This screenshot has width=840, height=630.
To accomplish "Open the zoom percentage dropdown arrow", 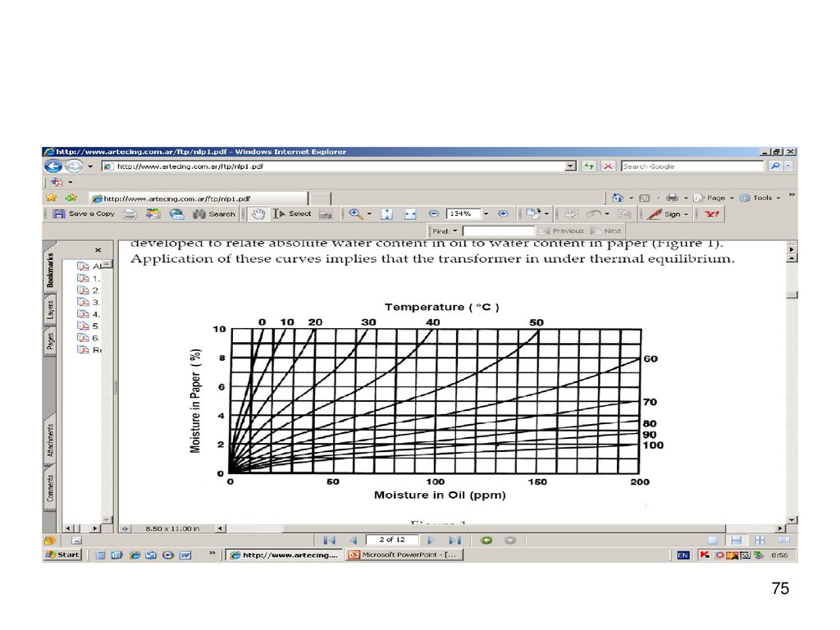I will click(x=486, y=214).
